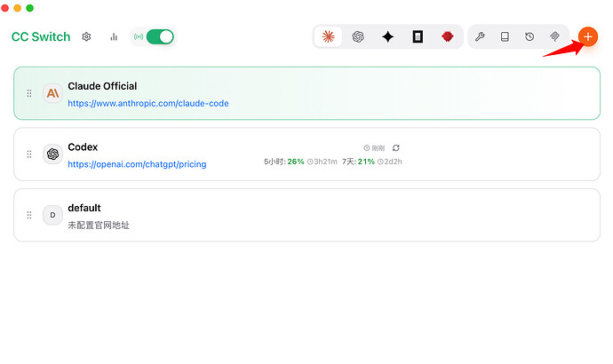This screenshot has height=364, width=613.
Task: Open the openai.com chatgpt pricing link
Action: (137, 164)
